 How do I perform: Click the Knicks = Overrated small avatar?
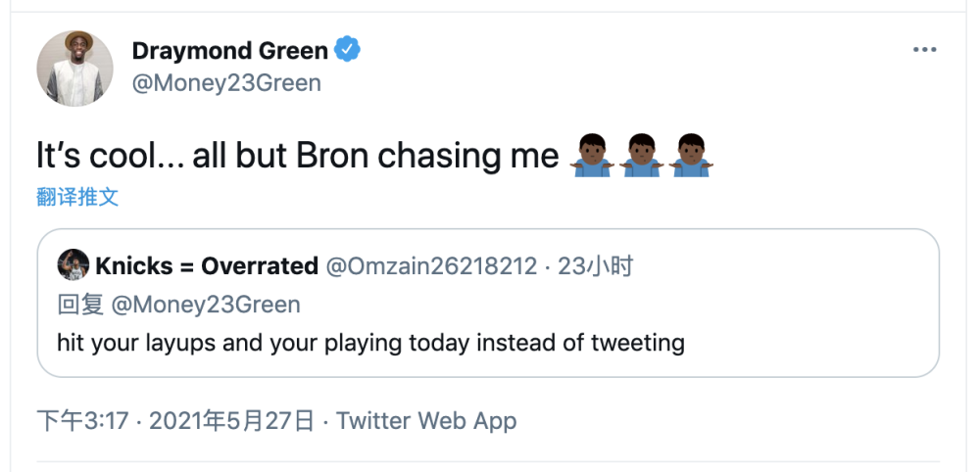(x=73, y=264)
